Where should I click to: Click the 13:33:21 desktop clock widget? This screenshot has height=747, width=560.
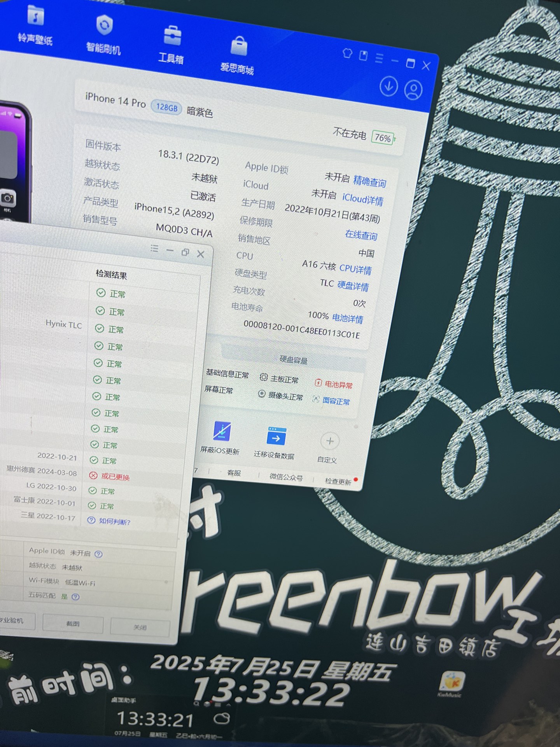[155, 719]
